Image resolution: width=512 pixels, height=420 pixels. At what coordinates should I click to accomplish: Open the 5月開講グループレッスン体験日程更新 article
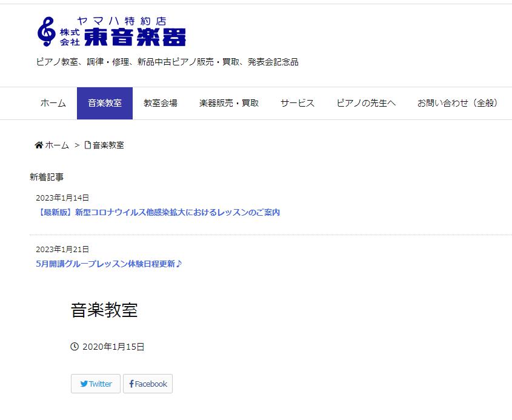[109, 264]
